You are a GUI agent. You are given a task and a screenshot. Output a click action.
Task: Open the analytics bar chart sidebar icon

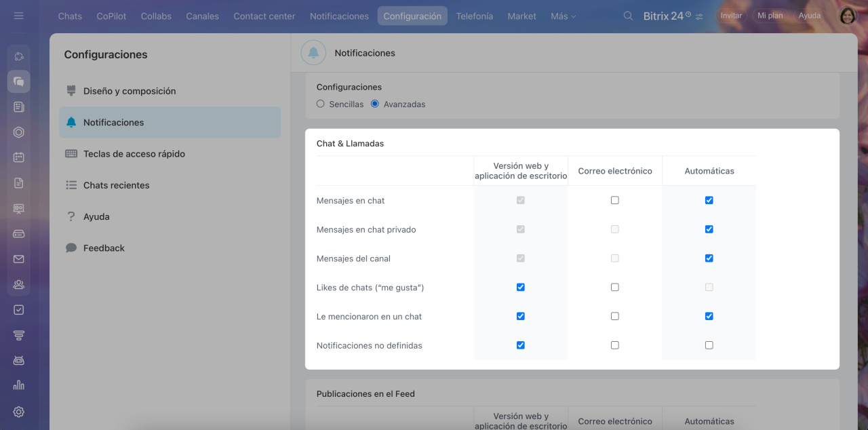[x=18, y=385]
